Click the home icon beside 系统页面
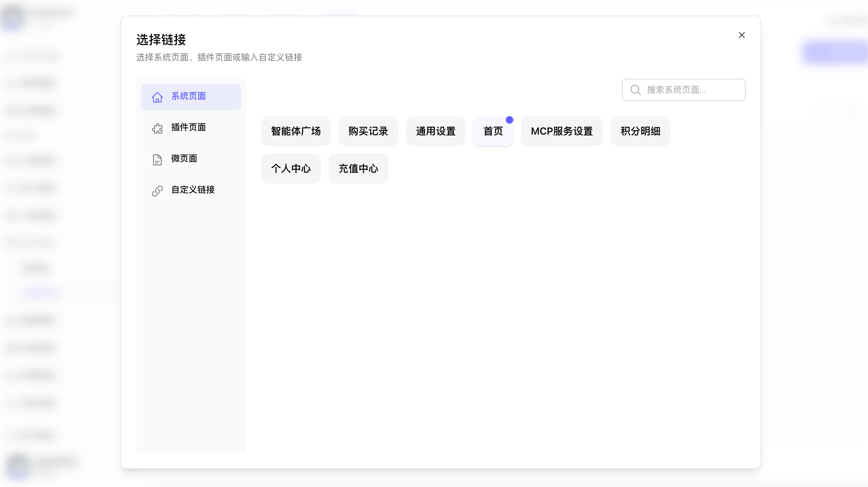This screenshot has width=868, height=487. click(x=157, y=97)
